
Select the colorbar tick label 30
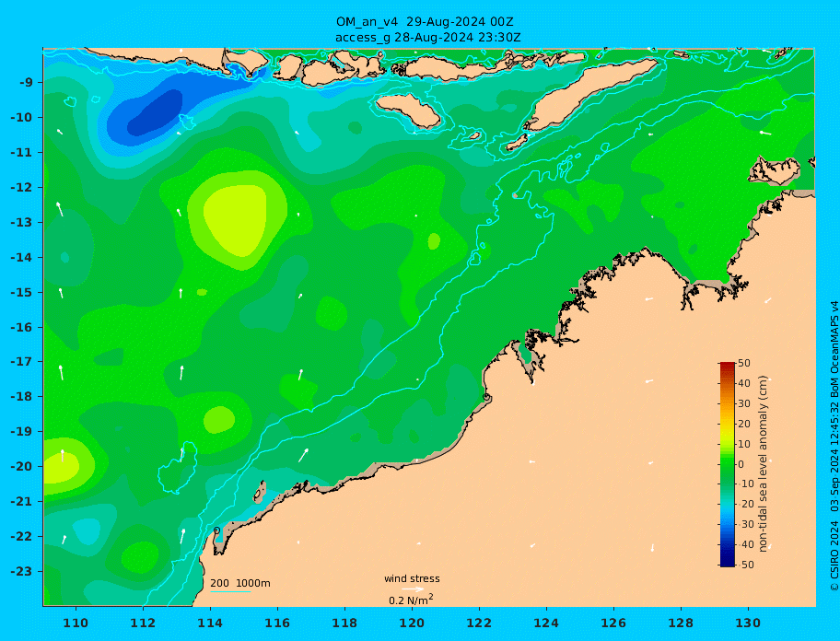coord(744,403)
